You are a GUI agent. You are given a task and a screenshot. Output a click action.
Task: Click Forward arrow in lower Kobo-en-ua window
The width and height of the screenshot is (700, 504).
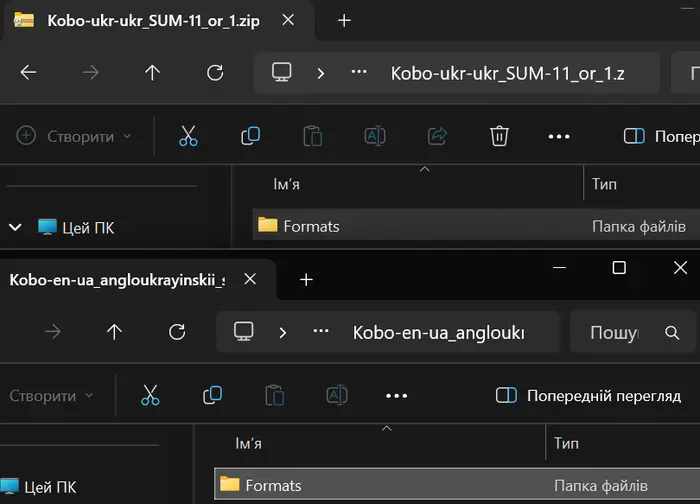tap(53, 332)
